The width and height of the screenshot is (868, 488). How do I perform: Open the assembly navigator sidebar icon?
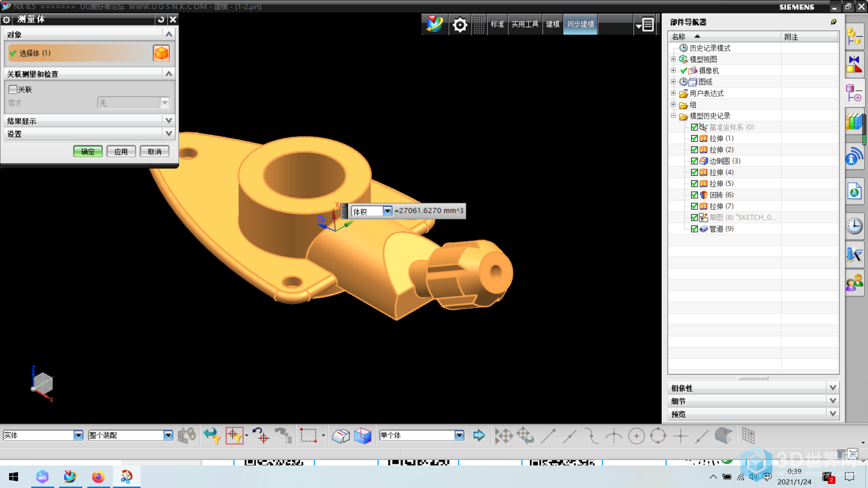[854, 37]
